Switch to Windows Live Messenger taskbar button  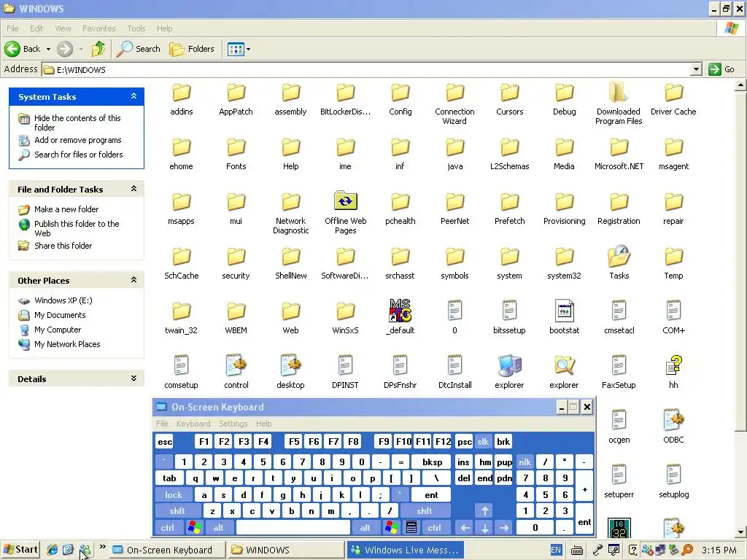[x=405, y=550]
